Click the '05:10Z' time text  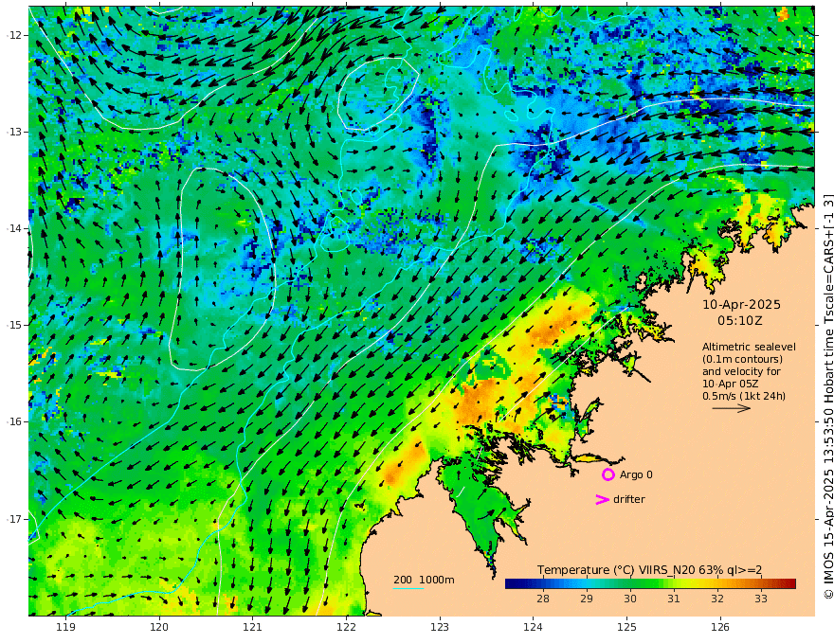[740, 321]
